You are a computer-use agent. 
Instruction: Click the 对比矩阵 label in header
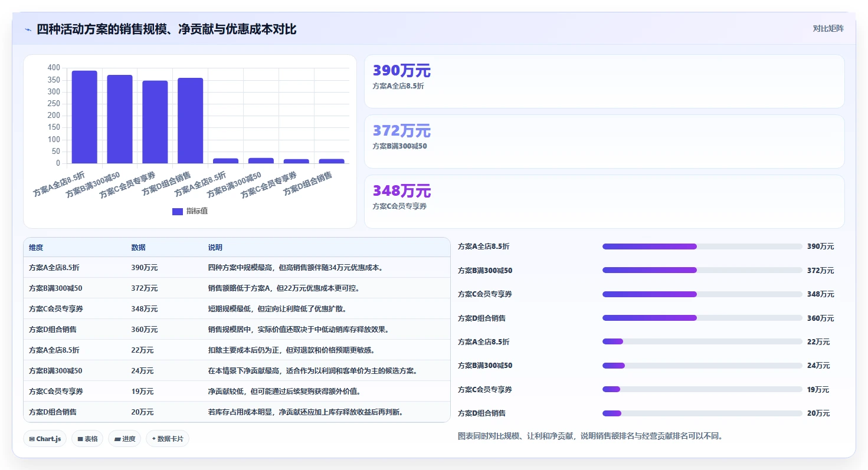tap(828, 28)
